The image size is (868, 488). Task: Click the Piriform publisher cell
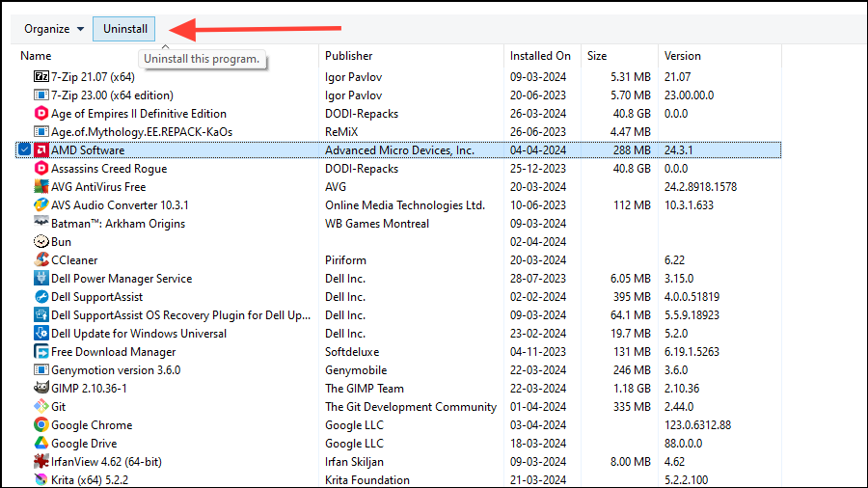345,260
